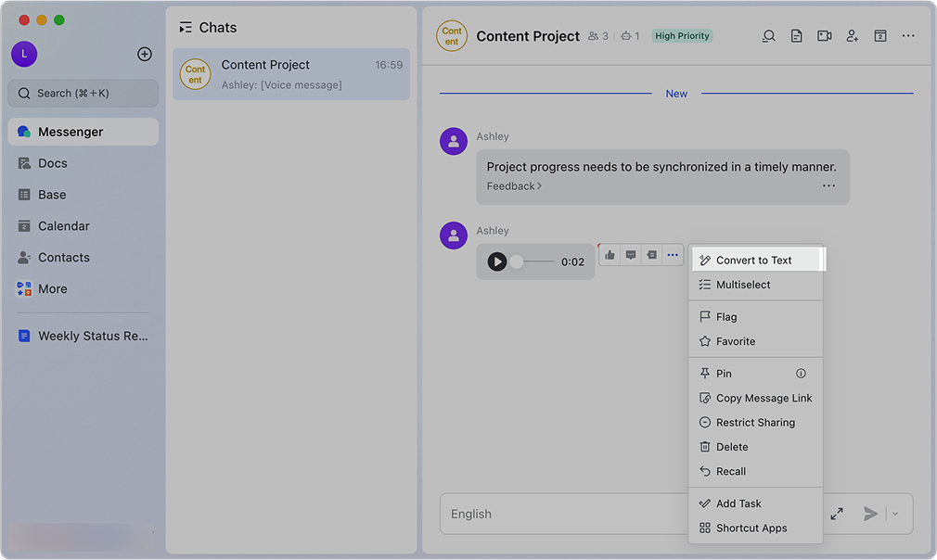
Task: Open the chat's docs icon in header
Action: tap(796, 36)
